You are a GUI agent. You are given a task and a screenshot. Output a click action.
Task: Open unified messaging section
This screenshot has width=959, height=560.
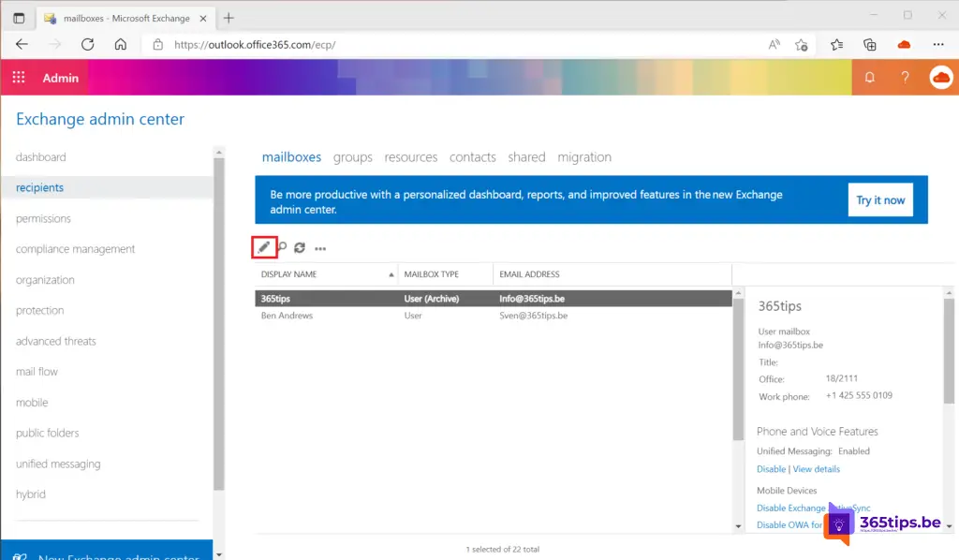click(x=58, y=464)
